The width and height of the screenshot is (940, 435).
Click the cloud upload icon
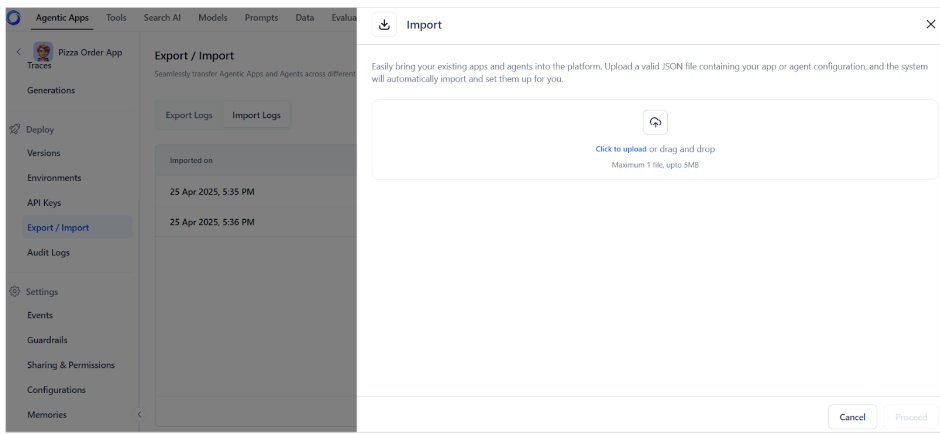pos(655,122)
